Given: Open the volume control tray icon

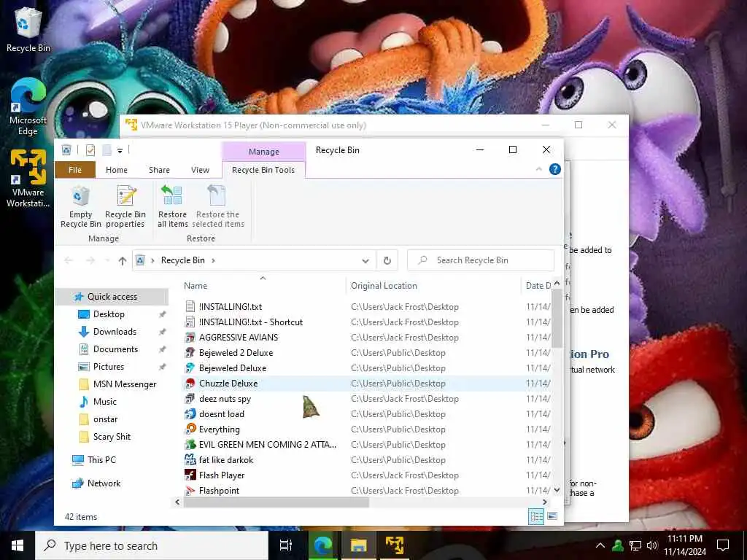Looking at the screenshot, I should (652, 545).
